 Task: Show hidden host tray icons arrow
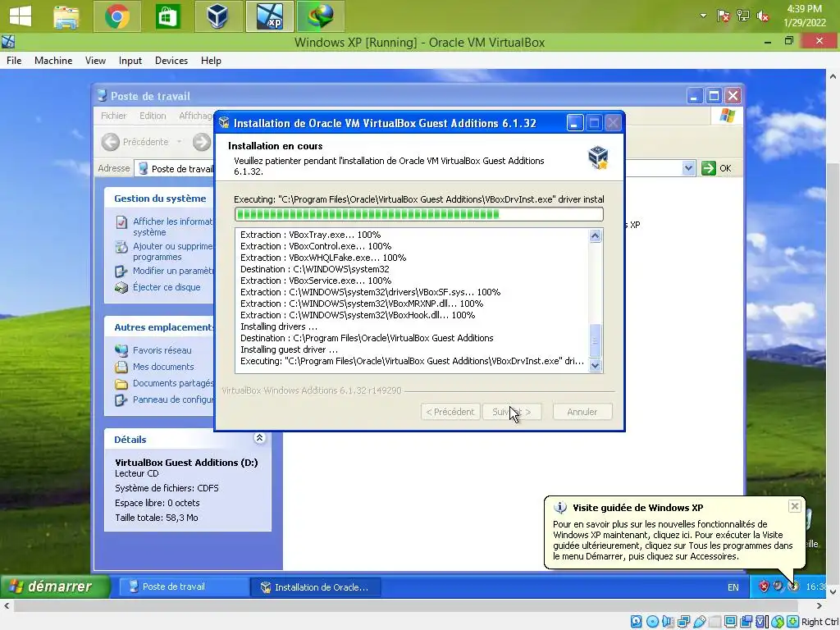703,16
